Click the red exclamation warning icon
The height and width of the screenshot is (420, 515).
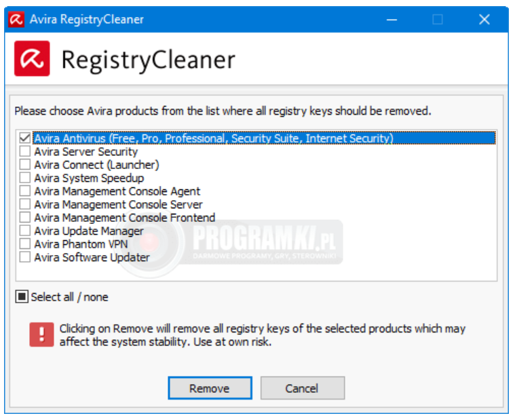click(41, 335)
